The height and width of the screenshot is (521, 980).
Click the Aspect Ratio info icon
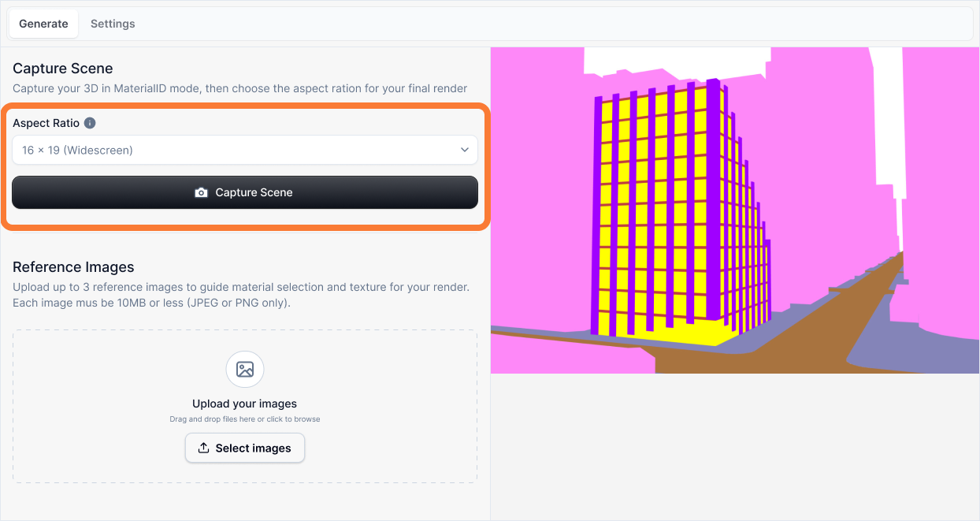[90, 123]
